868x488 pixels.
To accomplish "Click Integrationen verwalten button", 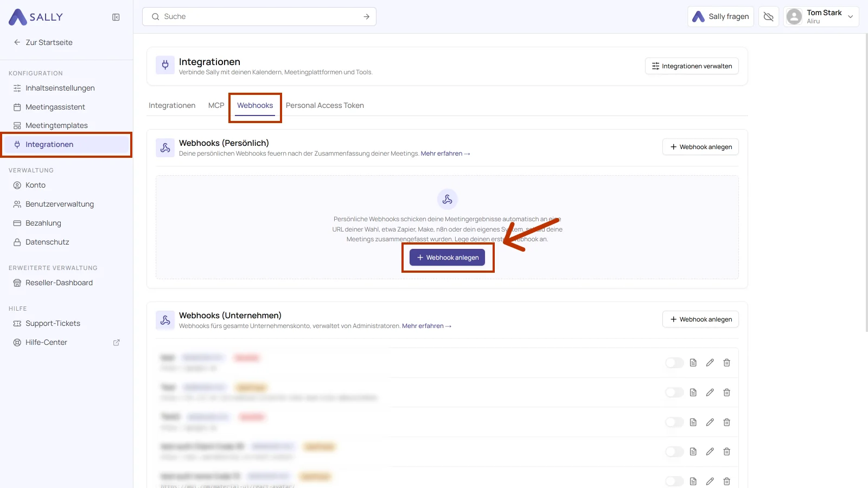I will click(692, 66).
